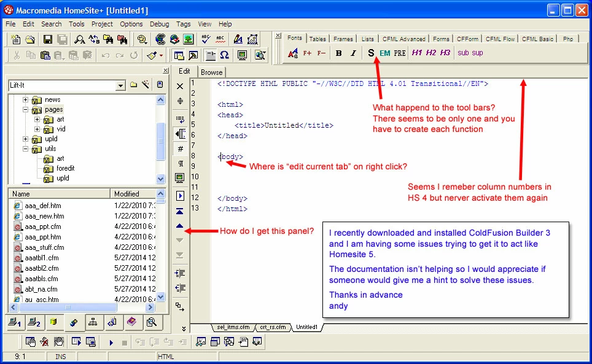Screen dimensions: 592x364
Task: Select the foredit folder
Action: 65,168
